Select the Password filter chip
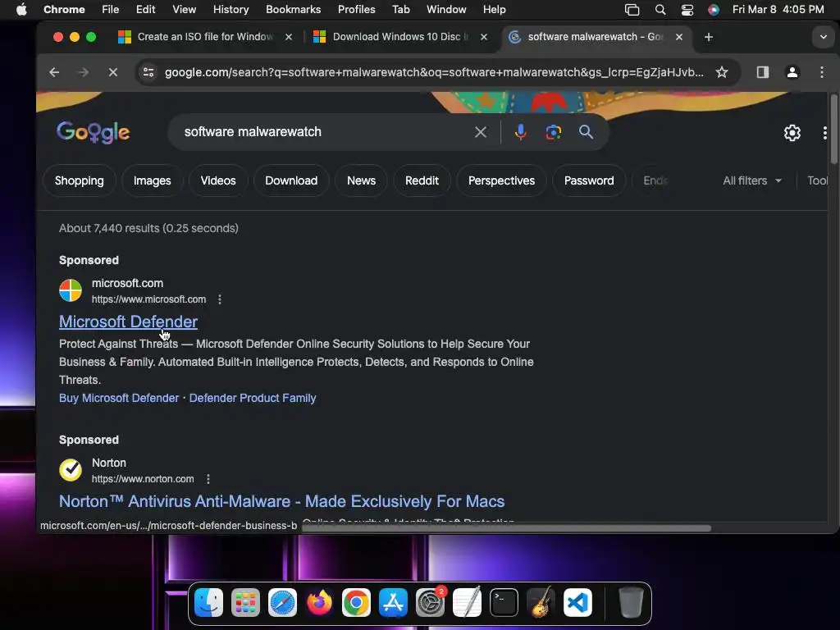Screen dimensions: 840x630 pos(589,181)
